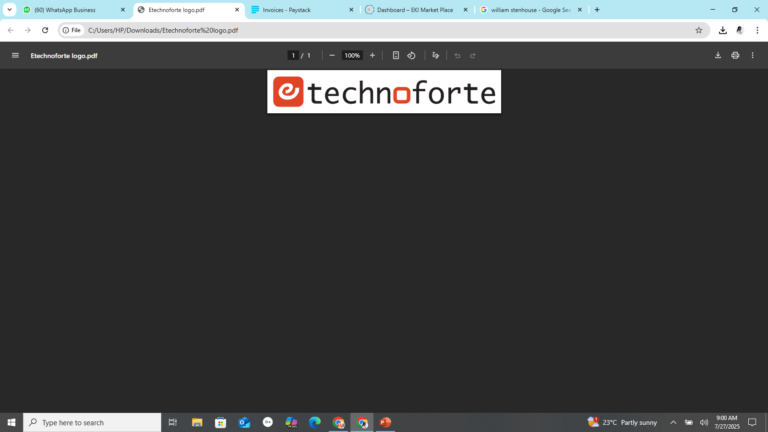This screenshot has width=768, height=432.
Task: Open Outlook from taskbar
Action: coord(244,422)
